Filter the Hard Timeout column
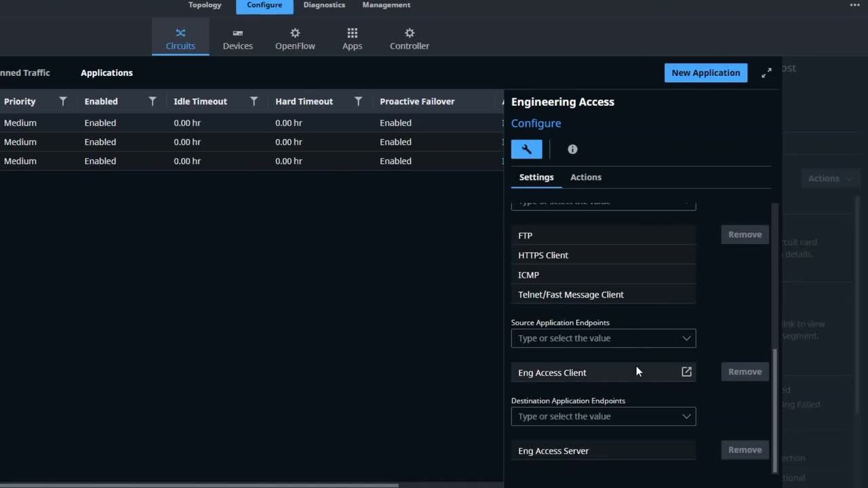 (x=358, y=102)
